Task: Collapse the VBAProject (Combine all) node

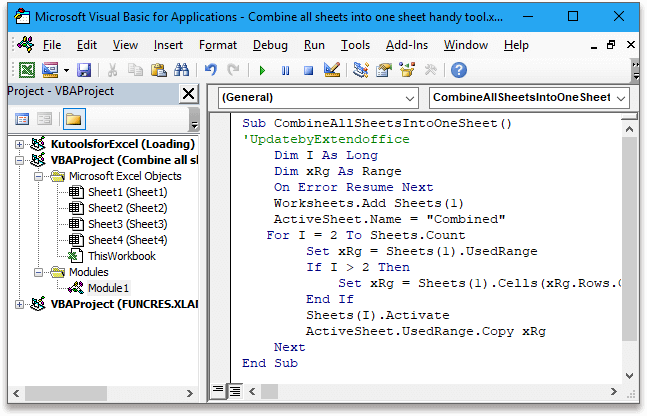Action: 19,161
